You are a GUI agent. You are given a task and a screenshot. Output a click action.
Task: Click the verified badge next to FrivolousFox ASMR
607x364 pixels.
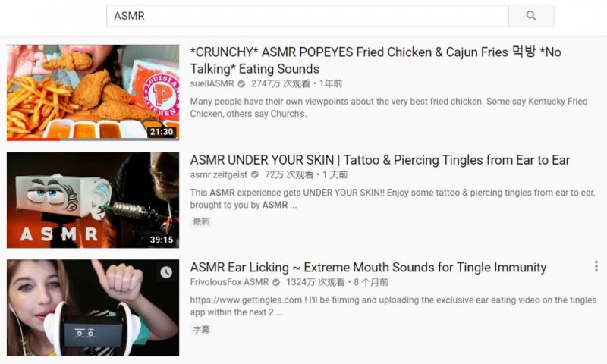click(x=276, y=282)
